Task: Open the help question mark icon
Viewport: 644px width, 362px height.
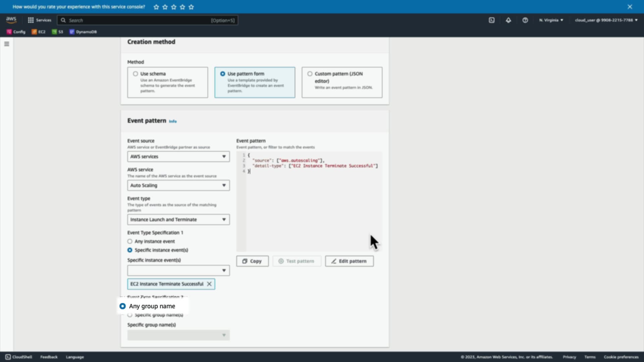Action: (525, 20)
